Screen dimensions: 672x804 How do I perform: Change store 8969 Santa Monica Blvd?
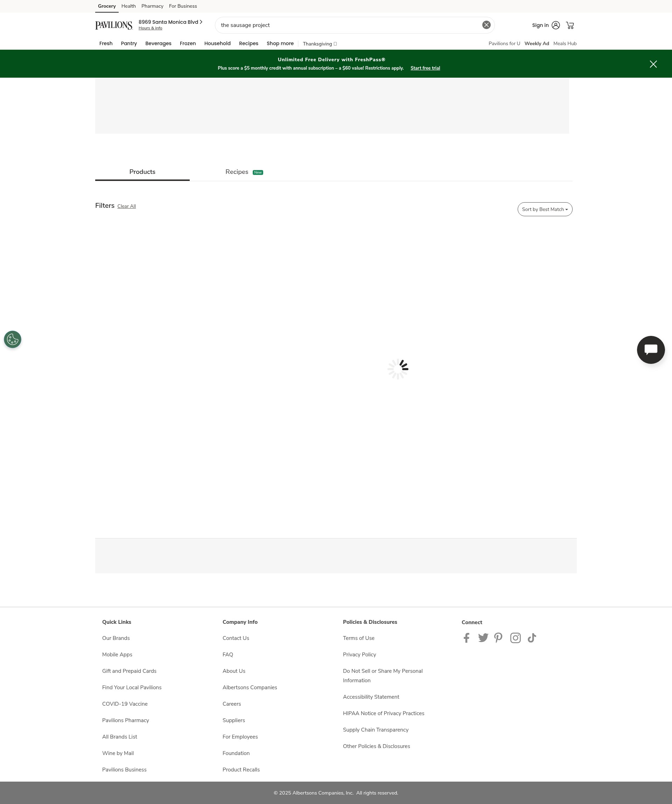(170, 22)
